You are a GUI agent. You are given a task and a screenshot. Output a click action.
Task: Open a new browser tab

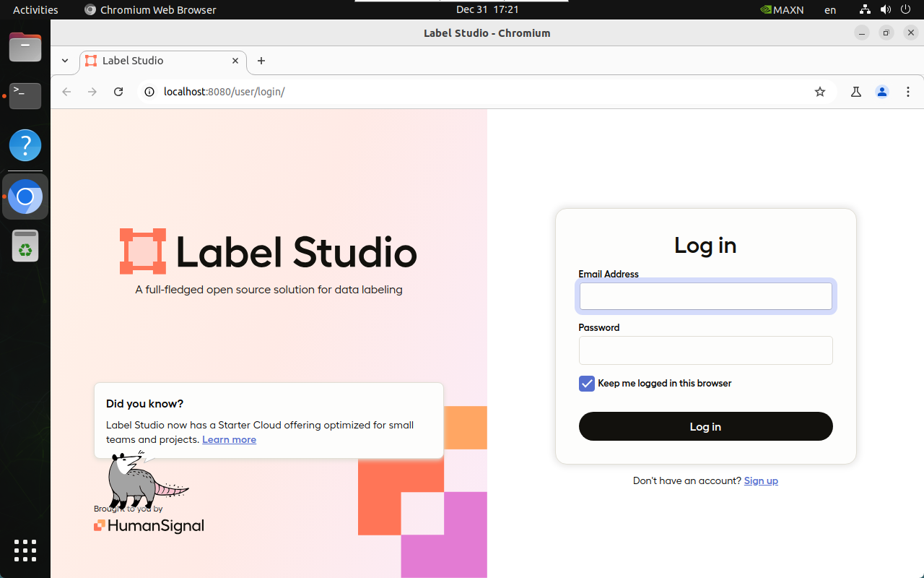(x=261, y=61)
